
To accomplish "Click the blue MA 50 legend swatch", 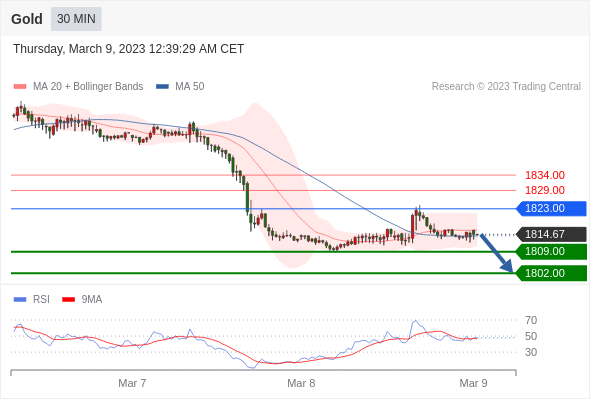I will click(162, 87).
